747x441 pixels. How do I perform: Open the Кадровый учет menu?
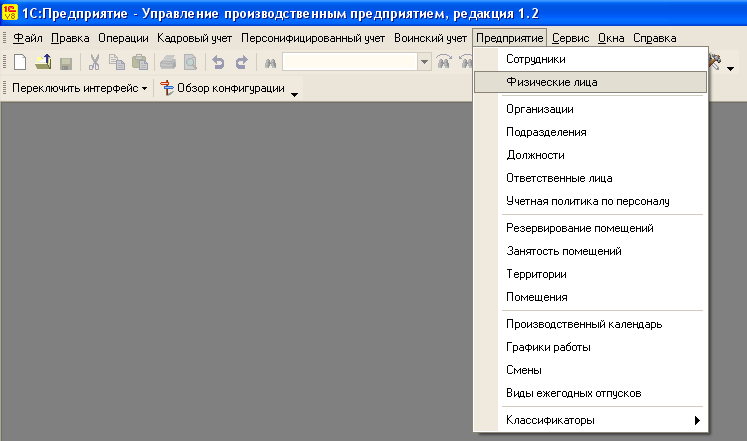coord(194,38)
